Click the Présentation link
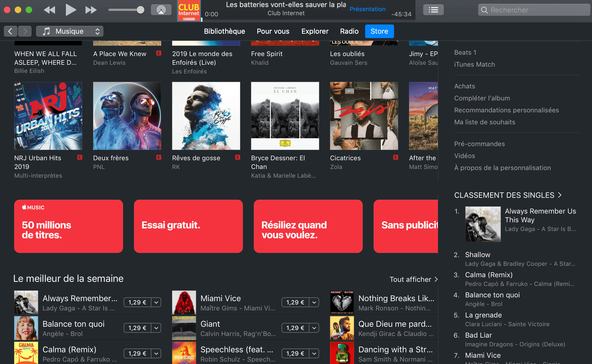This screenshot has width=592, height=364. 367,9
